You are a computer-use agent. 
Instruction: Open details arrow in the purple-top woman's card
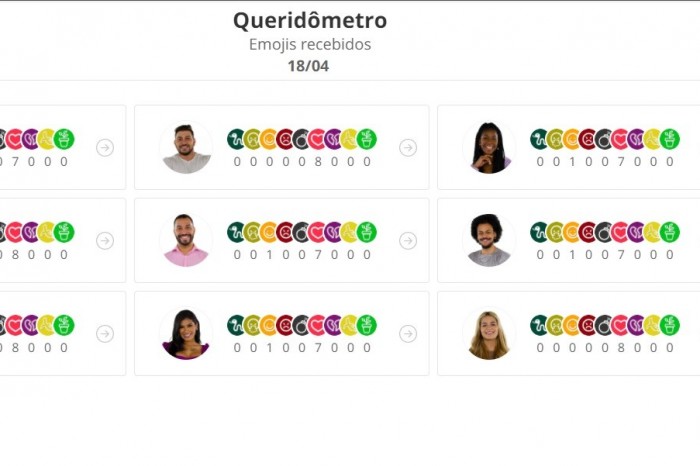click(408, 333)
